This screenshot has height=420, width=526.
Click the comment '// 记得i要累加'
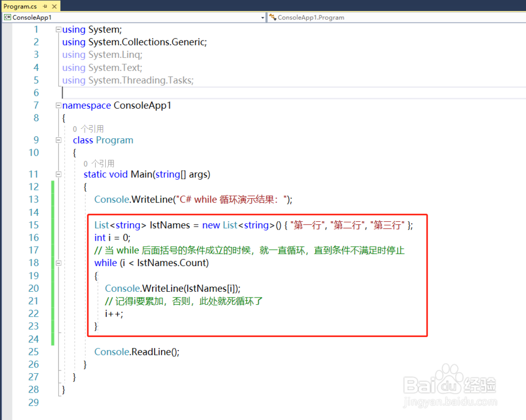click(184, 301)
